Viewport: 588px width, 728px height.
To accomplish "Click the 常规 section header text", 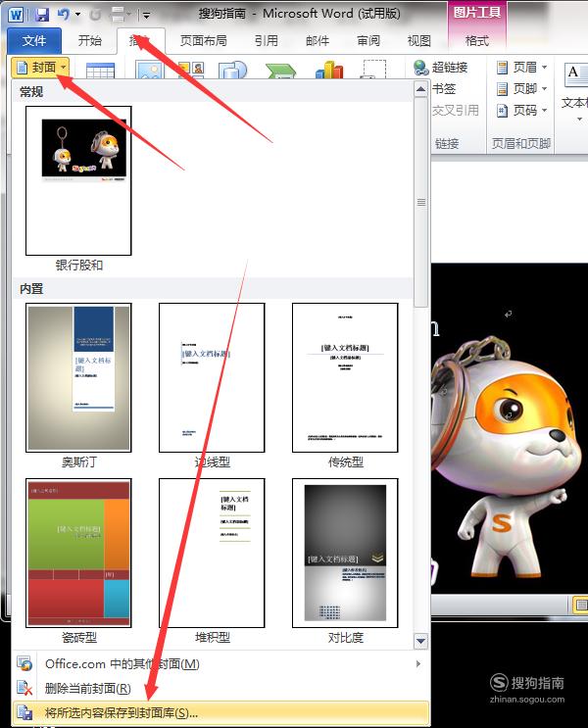I will coord(31,91).
